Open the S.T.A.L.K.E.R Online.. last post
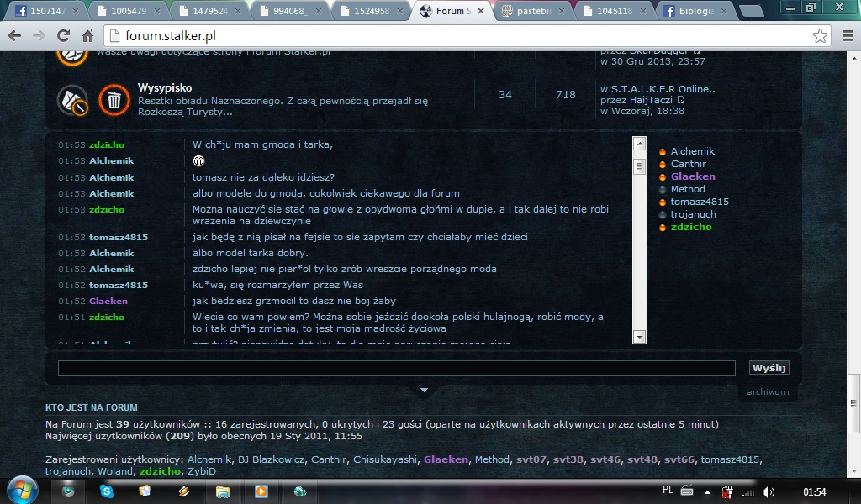 point(663,89)
